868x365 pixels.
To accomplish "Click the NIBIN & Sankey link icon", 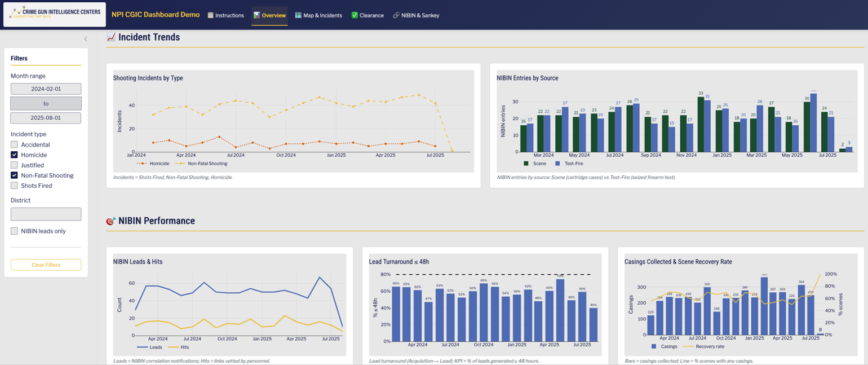I will 396,15.
